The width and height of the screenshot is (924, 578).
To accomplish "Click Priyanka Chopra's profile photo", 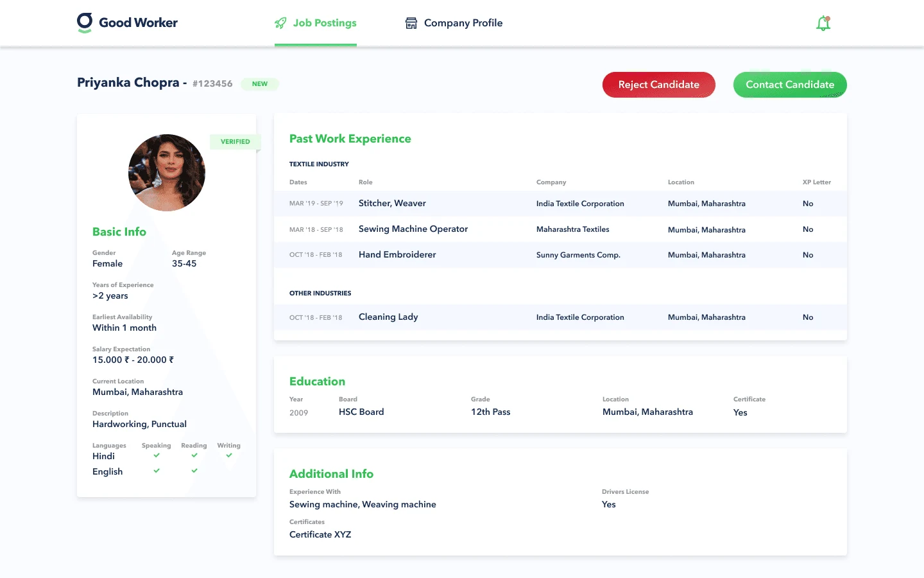I will pos(167,173).
